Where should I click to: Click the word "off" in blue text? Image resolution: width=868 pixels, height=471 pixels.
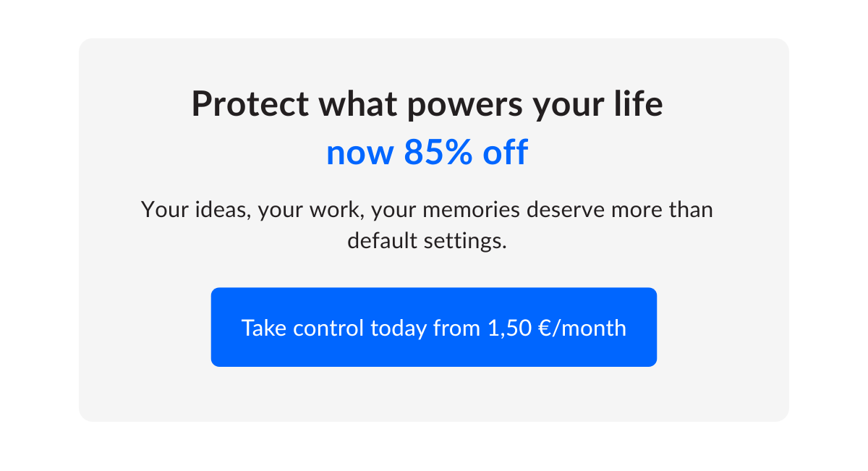pos(505,153)
